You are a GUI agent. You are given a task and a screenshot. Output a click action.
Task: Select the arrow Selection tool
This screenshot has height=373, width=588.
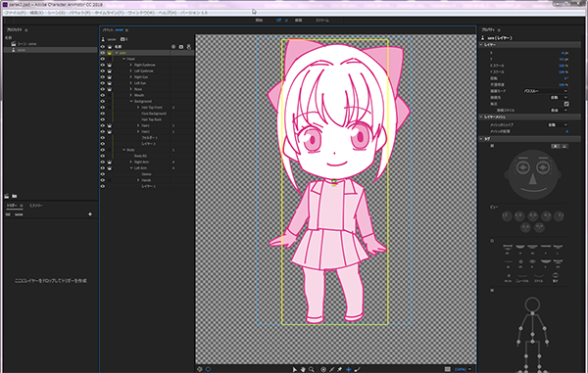pyautogui.click(x=294, y=369)
